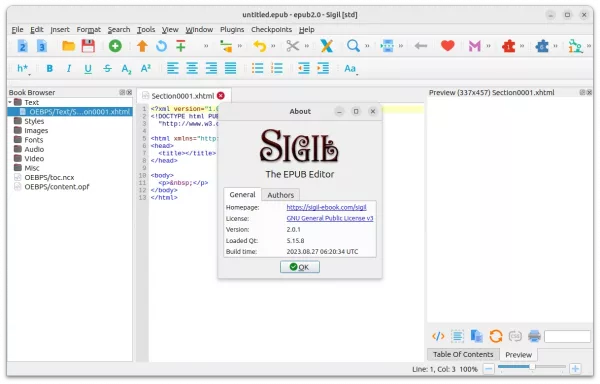Increase indent
The width and height of the screenshot is (600, 384).
[x=323, y=68]
